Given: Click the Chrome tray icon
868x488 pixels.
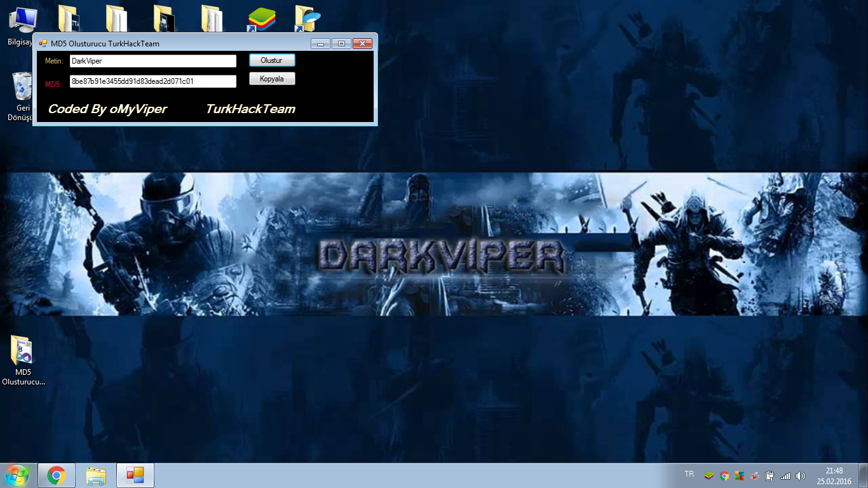Looking at the screenshot, I should coord(724,475).
